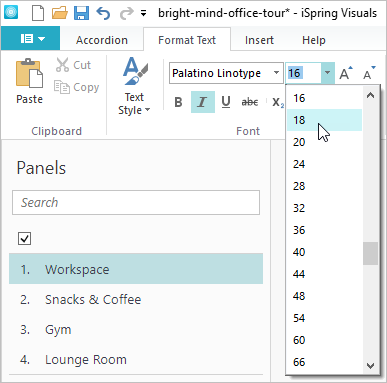Choose font size 60 from the list
This screenshot has width=387, height=383.
click(324, 340)
